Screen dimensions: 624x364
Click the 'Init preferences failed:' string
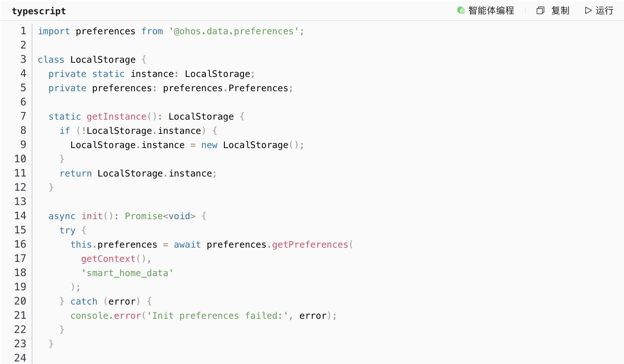click(x=217, y=316)
